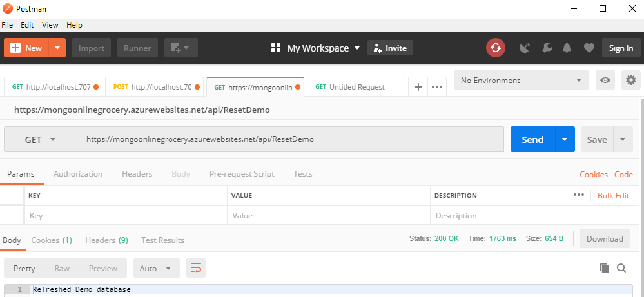The image size is (644, 297).
Task: Open the capture API requests satellite icon
Action: click(524, 48)
